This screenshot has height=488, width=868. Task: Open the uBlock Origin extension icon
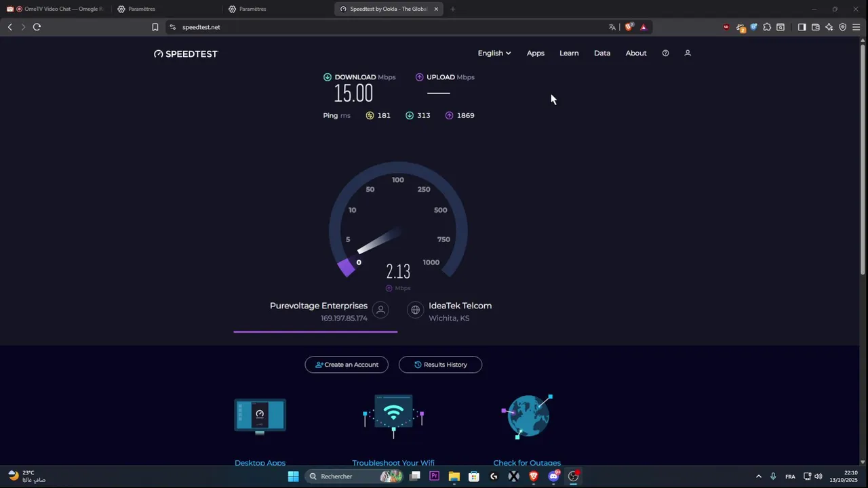coord(726,27)
